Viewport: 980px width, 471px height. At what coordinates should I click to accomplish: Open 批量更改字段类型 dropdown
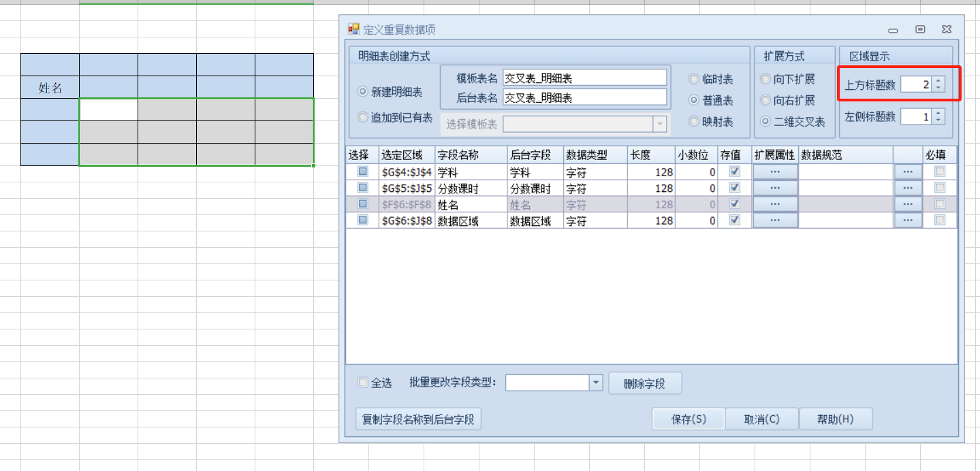point(596,383)
